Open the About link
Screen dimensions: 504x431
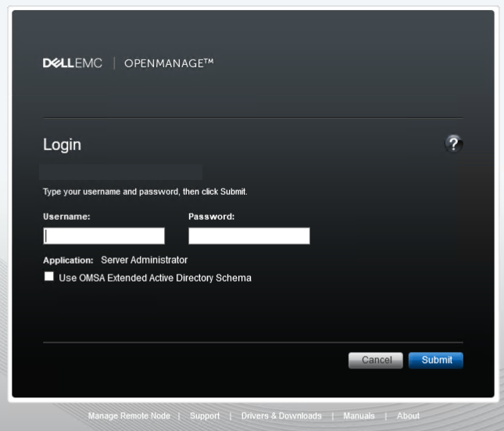pyautogui.click(x=408, y=416)
